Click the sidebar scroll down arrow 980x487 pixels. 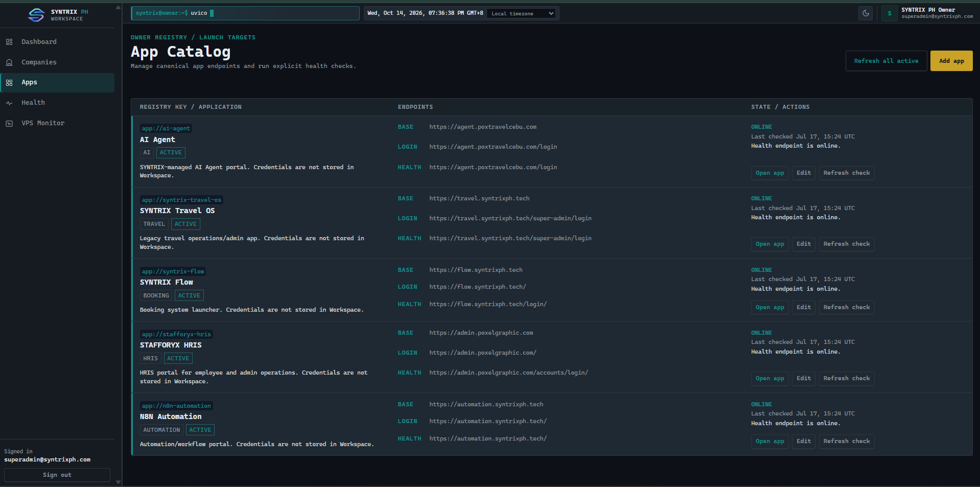pyautogui.click(x=119, y=482)
